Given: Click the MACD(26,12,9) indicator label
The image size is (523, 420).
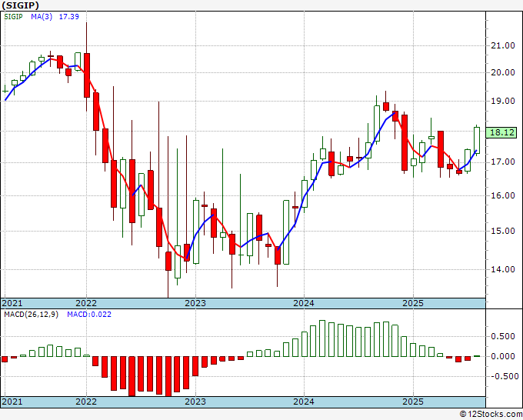Looking at the screenshot, I should point(31,315).
